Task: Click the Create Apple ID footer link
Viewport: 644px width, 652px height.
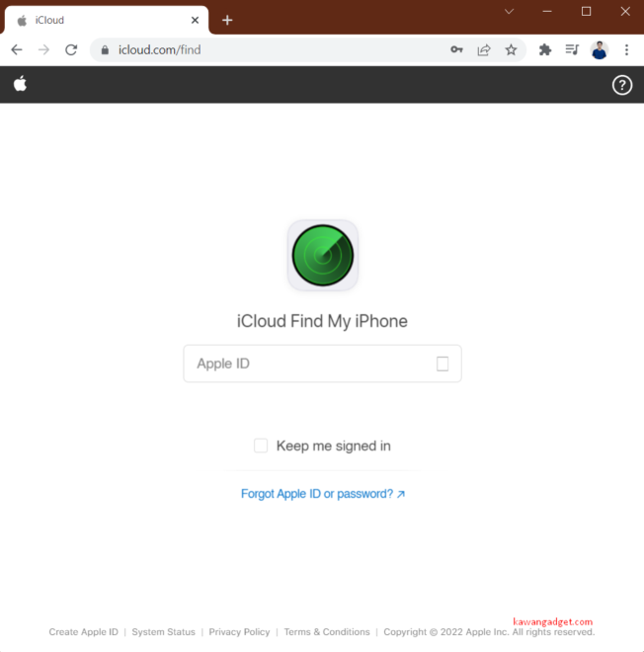Action: pos(84,631)
